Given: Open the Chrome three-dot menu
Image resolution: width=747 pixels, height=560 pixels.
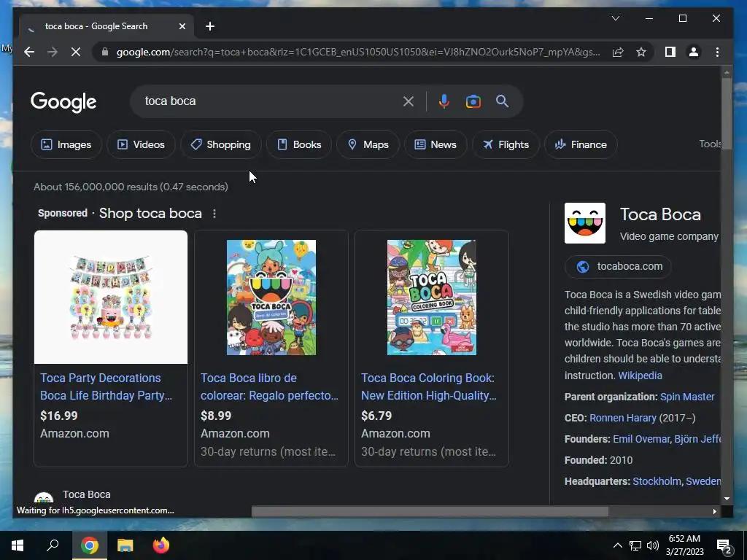Looking at the screenshot, I should point(717,52).
